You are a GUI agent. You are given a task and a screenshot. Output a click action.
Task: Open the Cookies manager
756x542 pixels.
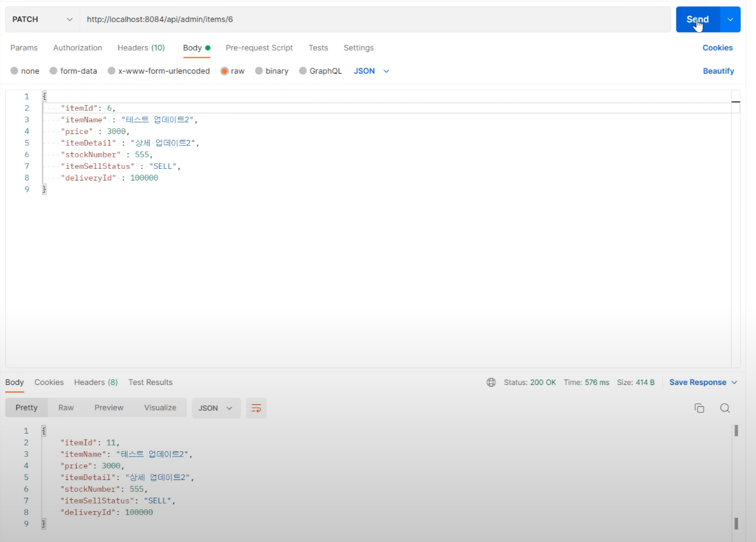pos(717,48)
